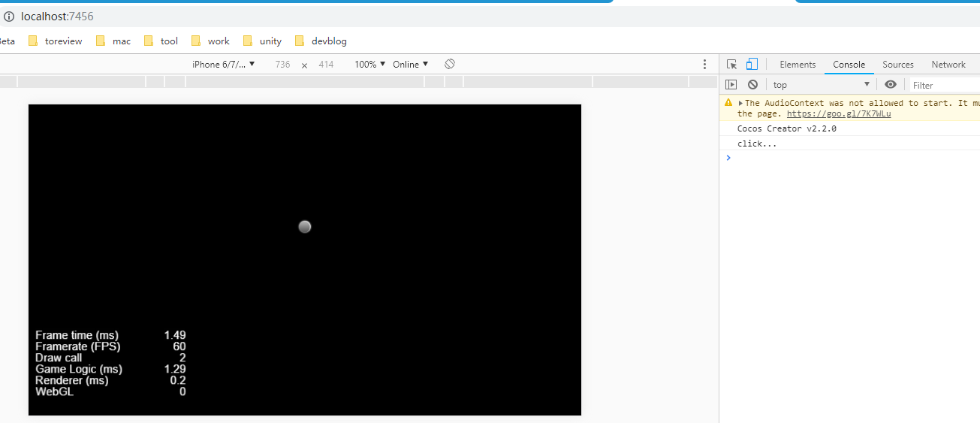
Task: Select the Console tab
Action: pyautogui.click(x=849, y=65)
